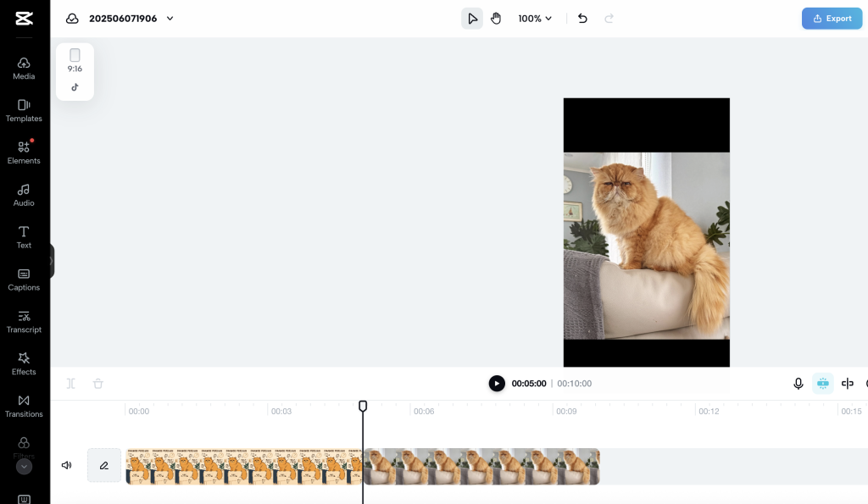Rename project title 202506071906
The image size is (868, 504).
pos(123,19)
